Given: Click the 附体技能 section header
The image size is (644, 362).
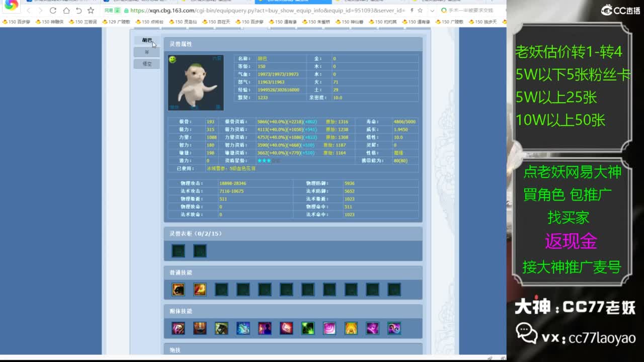Looking at the screenshot, I should [x=293, y=311].
